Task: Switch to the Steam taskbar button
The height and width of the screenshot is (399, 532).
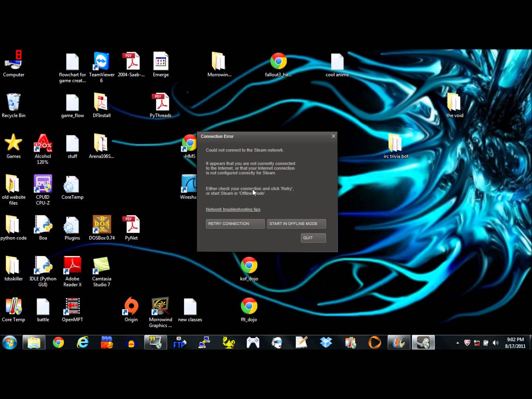Action: pos(423,343)
